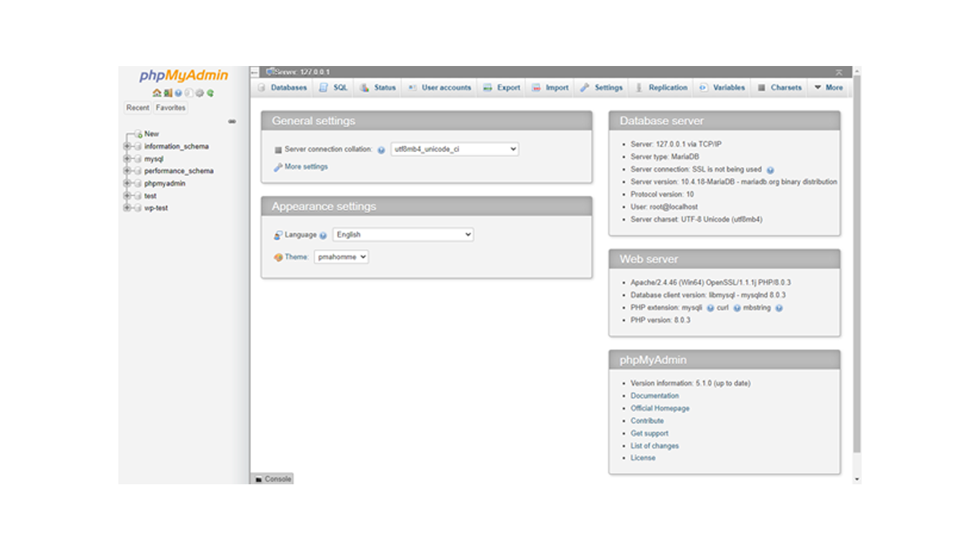Click help icon beside mbstring extension
Viewport: 980px width, 551px height.
point(778,308)
